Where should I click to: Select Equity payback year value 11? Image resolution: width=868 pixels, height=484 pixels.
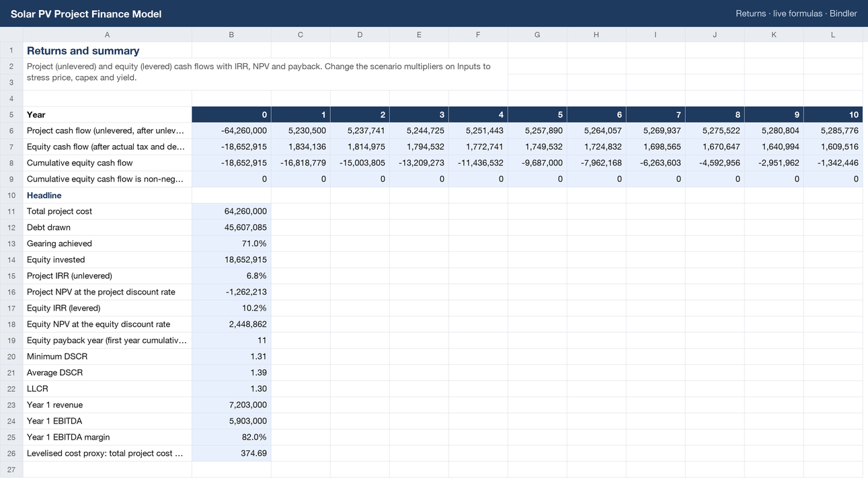(231, 340)
